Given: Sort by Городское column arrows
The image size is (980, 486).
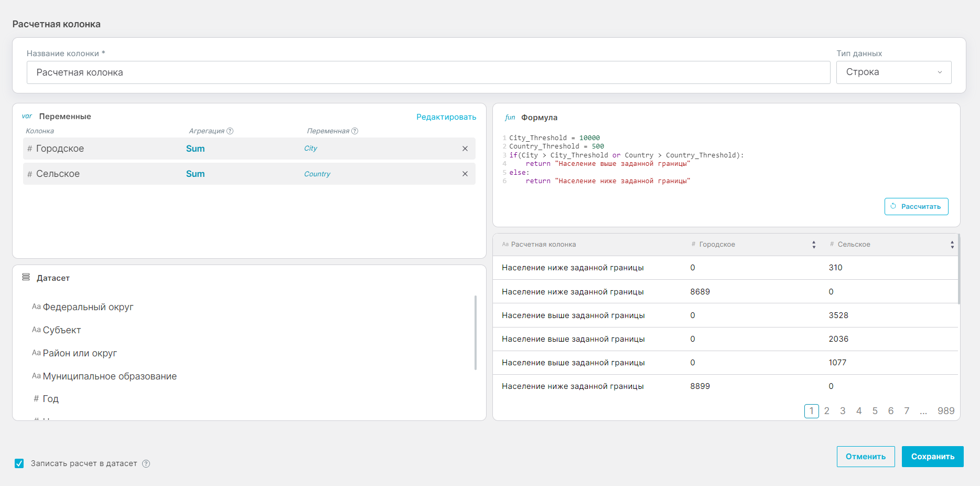Looking at the screenshot, I should pos(813,245).
